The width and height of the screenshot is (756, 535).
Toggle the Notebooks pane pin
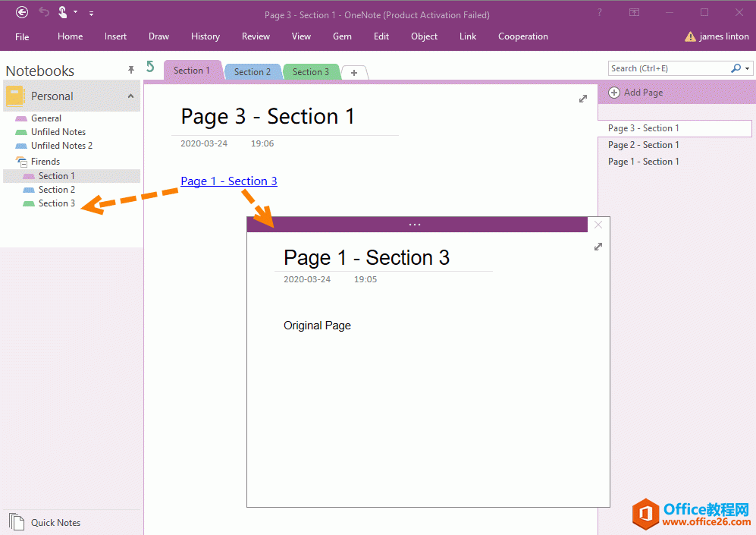coord(130,71)
